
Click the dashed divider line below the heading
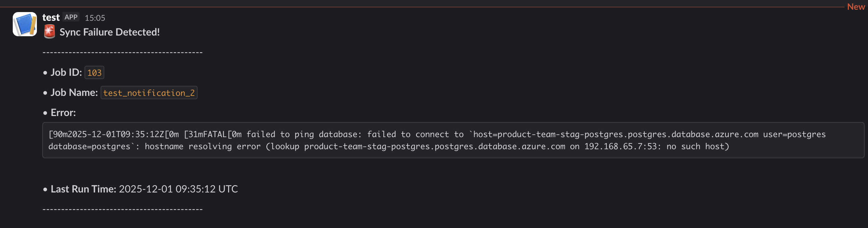(122, 52)
